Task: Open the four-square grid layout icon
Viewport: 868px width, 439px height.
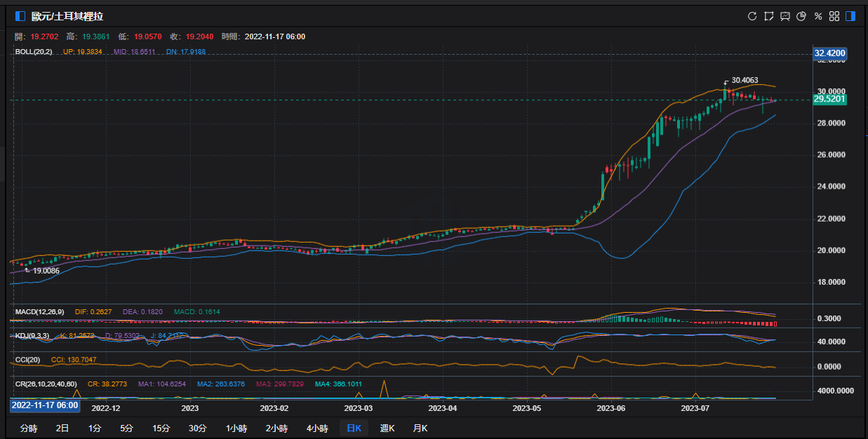Action: 834,16
